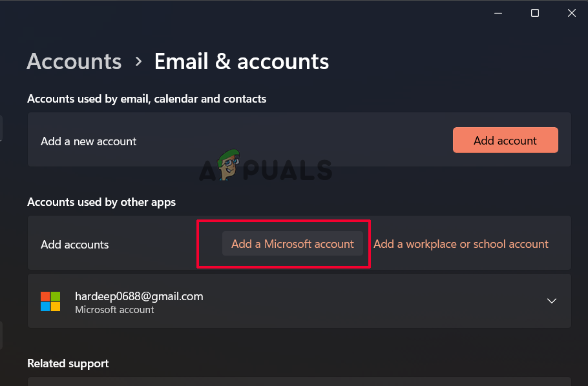Click the Microsoft logo icon
This screenshot has width=588, height=386.
50,301
